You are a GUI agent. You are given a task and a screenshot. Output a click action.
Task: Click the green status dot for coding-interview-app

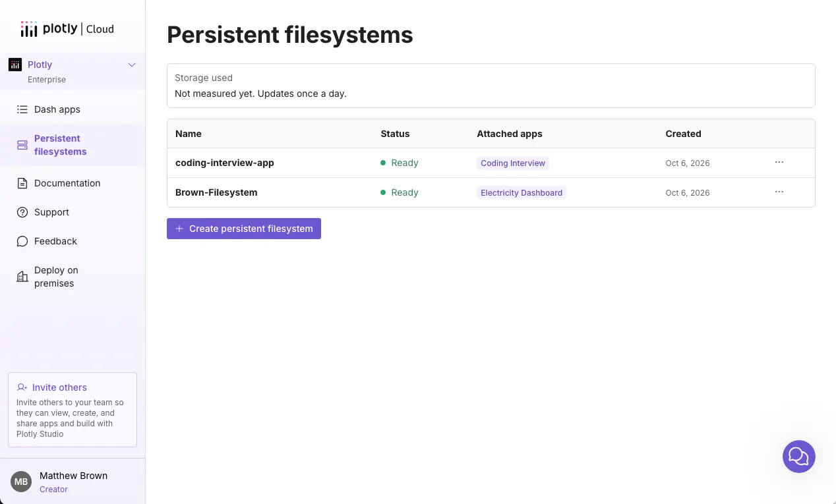tap(383, 163)
